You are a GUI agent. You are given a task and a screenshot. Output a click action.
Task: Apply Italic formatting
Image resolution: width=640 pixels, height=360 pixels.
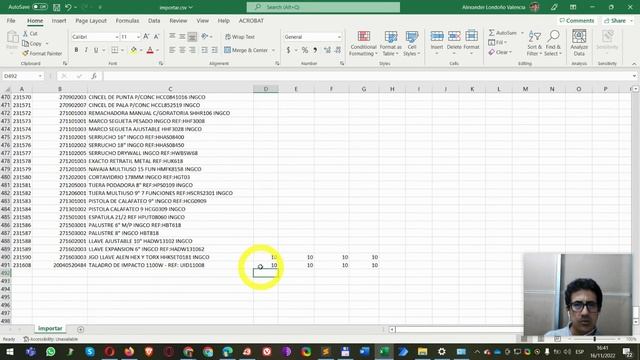click(x=86, y=50)
